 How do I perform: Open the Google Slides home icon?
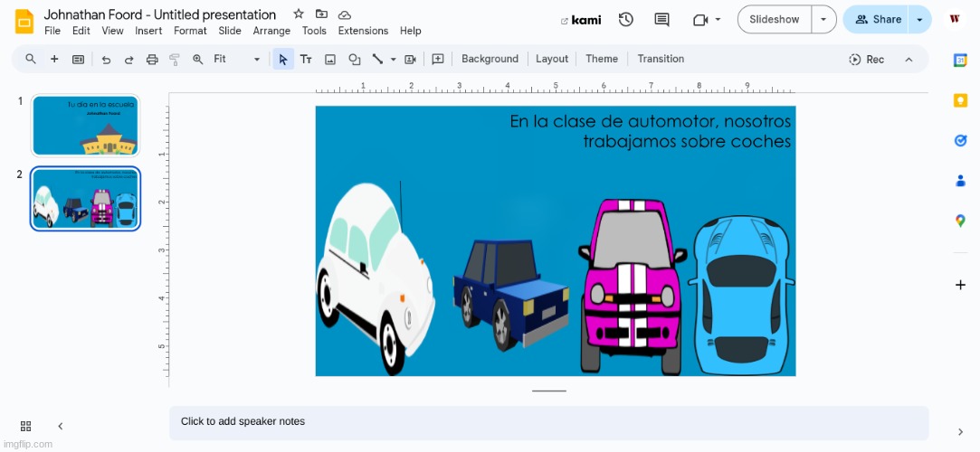(x=24, y=22)
